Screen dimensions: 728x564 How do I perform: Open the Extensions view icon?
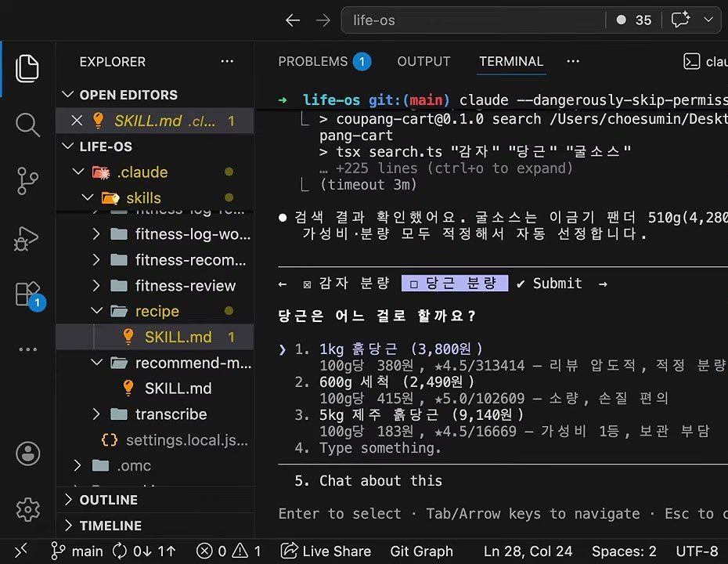coord(29,295)
